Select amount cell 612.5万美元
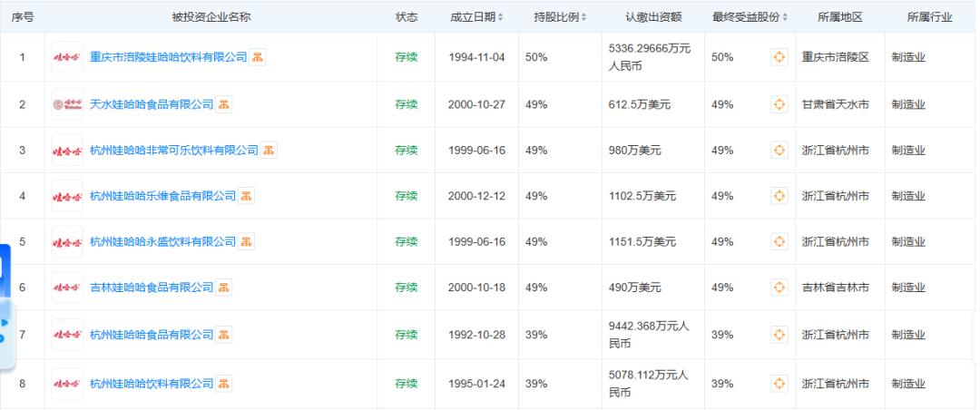The image size is (980, 410). (x=640, y=104)
